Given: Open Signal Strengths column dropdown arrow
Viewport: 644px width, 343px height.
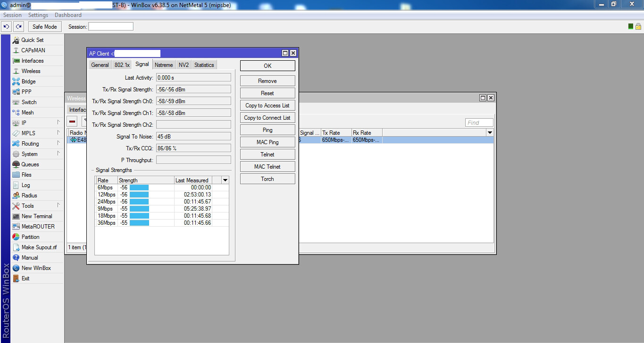Looking at the screenshot, I should [x=225, y=180].
